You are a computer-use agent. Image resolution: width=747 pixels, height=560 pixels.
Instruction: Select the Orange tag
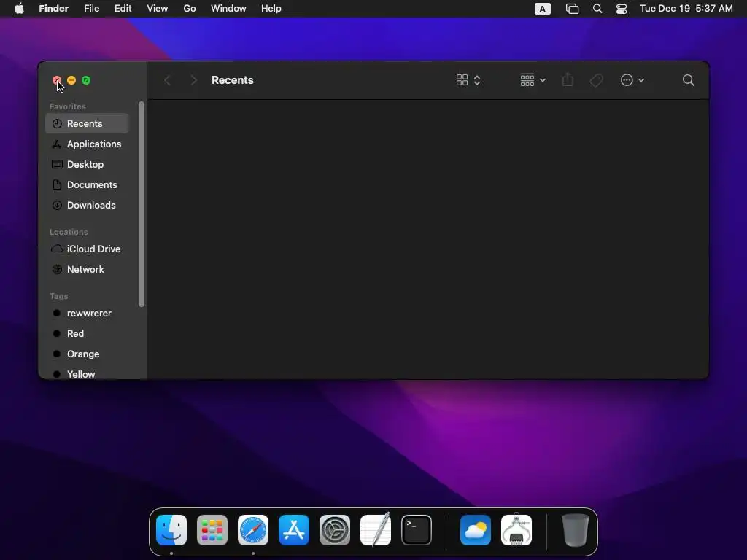click(88, 354)
